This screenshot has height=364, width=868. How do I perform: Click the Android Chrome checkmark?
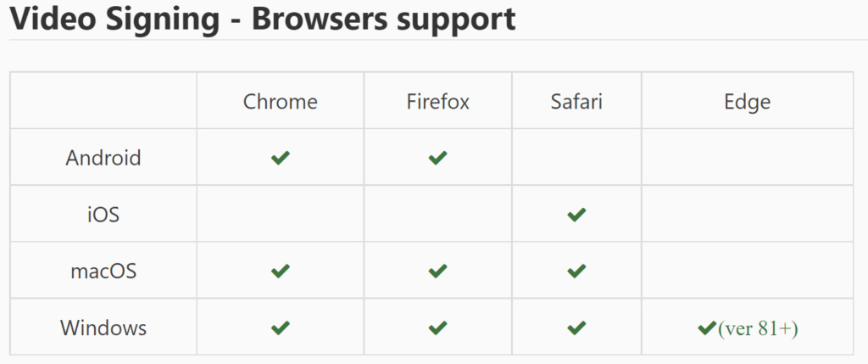pos(280,158)
